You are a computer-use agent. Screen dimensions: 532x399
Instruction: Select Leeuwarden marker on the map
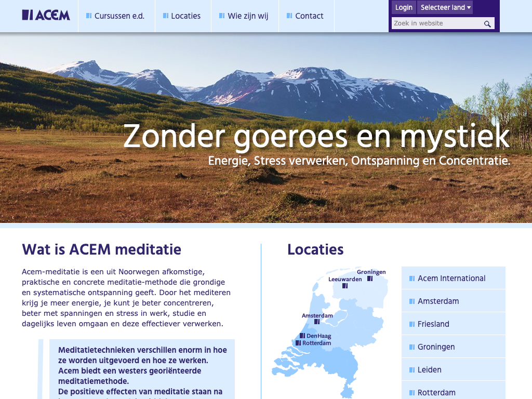[345, 286]
